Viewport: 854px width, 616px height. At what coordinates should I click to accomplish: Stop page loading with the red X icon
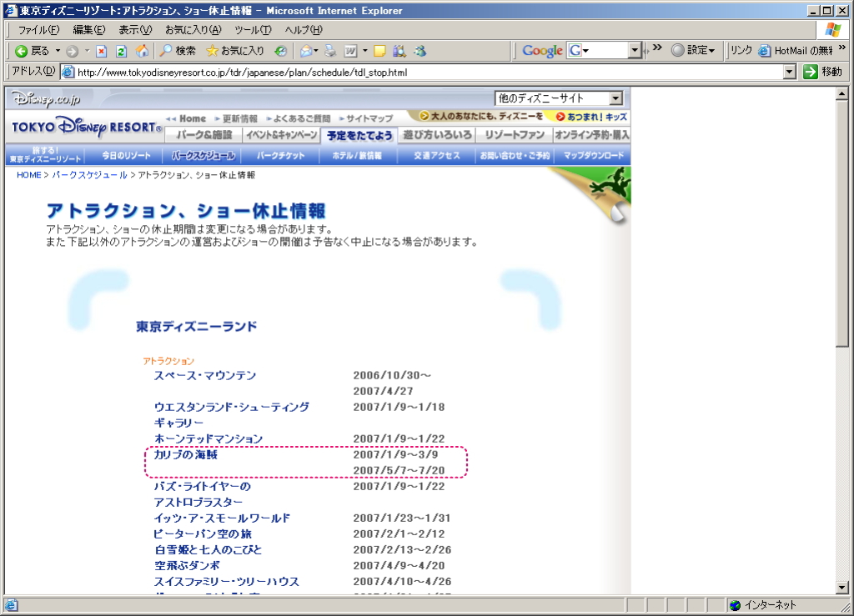click(101, 51)
